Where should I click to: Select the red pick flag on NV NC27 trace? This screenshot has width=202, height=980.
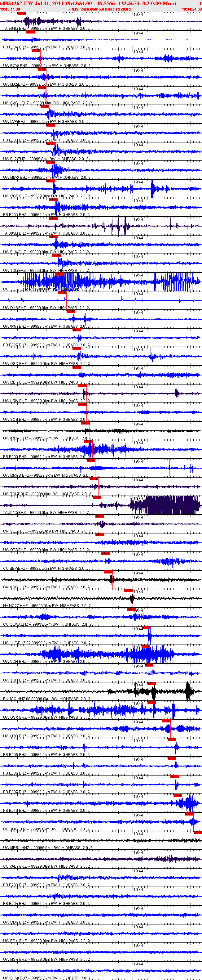128,591
